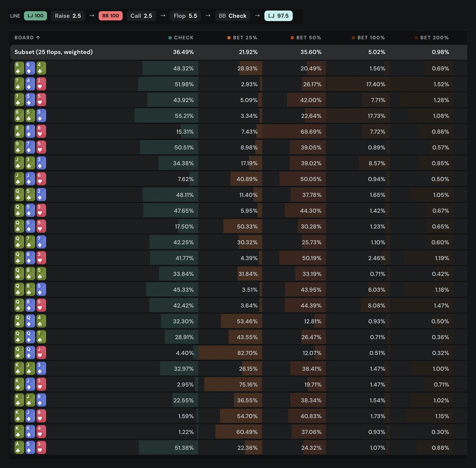Select the 7 of diamonds card in Q-7-7 flop
This screenshot has height=468, width=476.
point(41,242)
